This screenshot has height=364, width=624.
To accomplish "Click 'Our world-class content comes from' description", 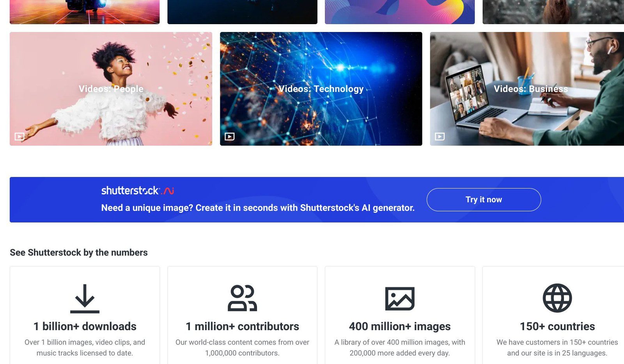I will 242,348.
